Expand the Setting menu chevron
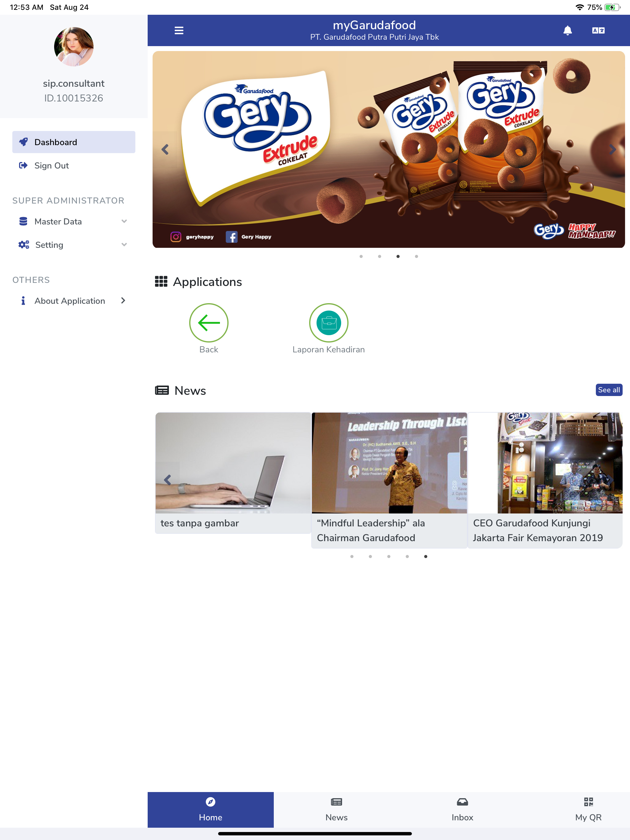Image resolution: width=630 pixels, height=840 pixels. click(x=124, y=244)
